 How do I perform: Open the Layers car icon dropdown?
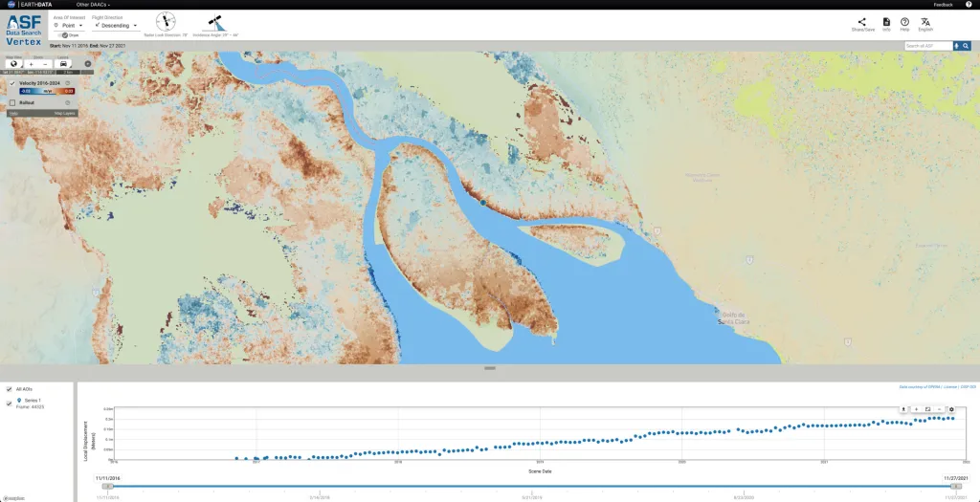click(63, 64)
